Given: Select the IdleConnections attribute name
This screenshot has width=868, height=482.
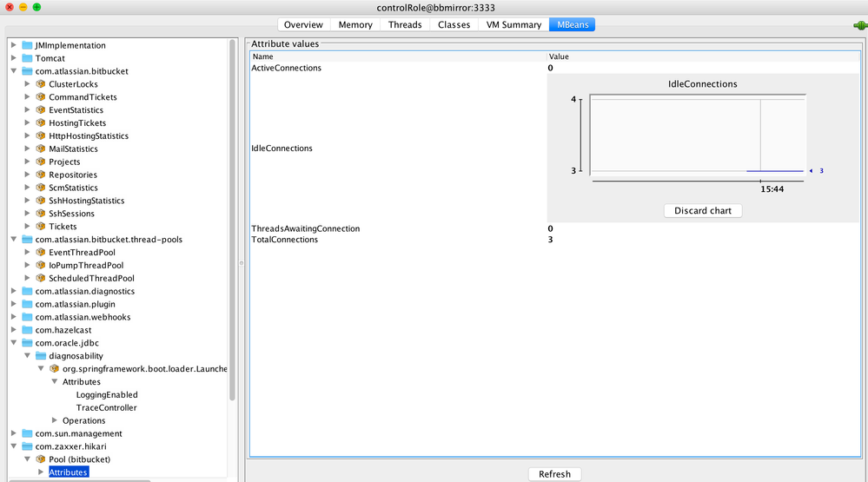Looking at the screenshot, I should click(x=282, y=149).
